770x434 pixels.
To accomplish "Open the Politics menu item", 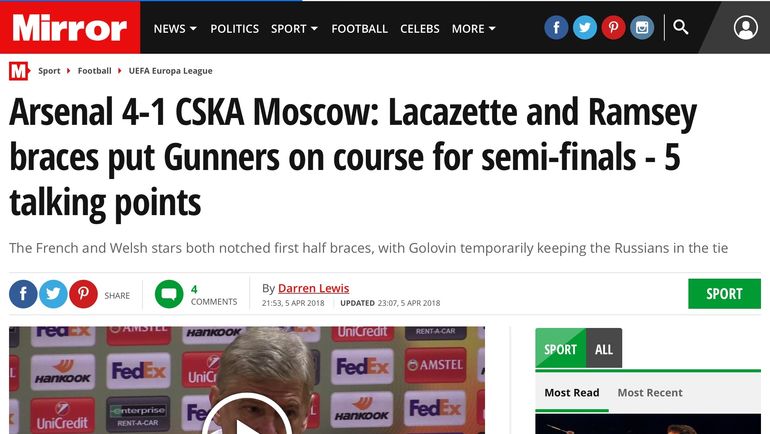I will pos(234,29).
